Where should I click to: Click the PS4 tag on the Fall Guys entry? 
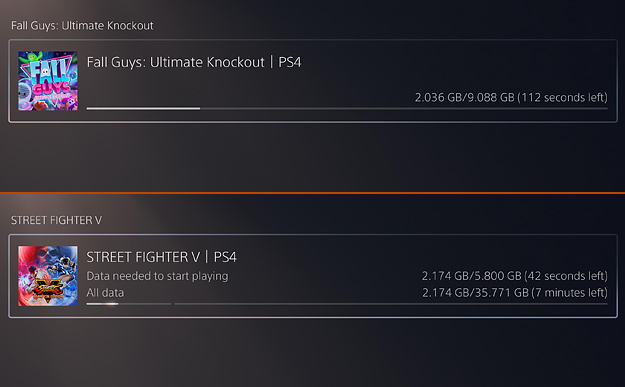click(290, 62)
